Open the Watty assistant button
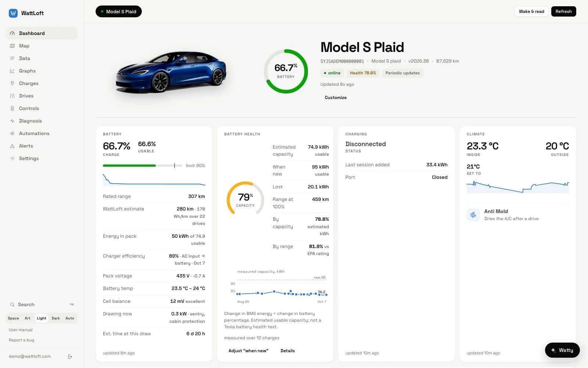The height and width of the screenshot is (368, 588). 562,350
